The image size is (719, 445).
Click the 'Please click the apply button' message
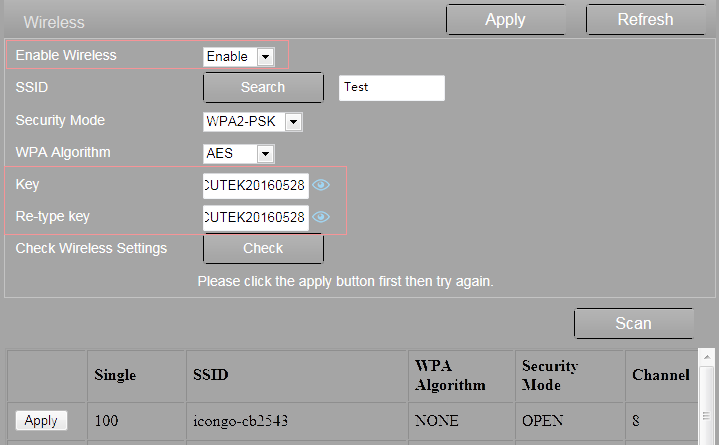click(345, 281)
